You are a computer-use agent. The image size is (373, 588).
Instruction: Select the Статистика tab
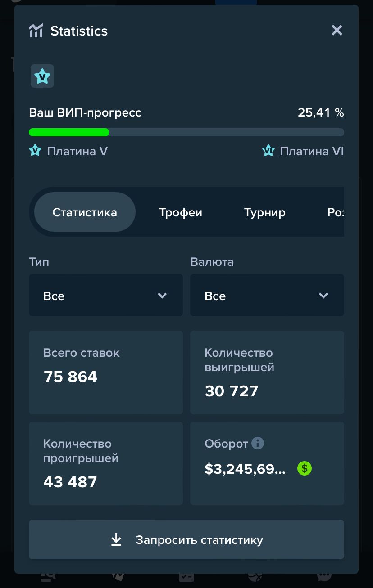click(x=85, y=212)
